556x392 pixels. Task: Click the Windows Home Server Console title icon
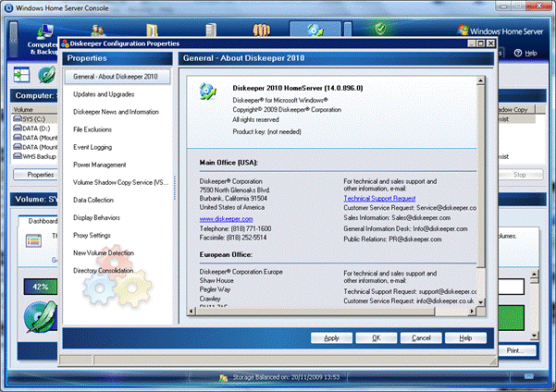pyautogui.click(x=8, y=7)
